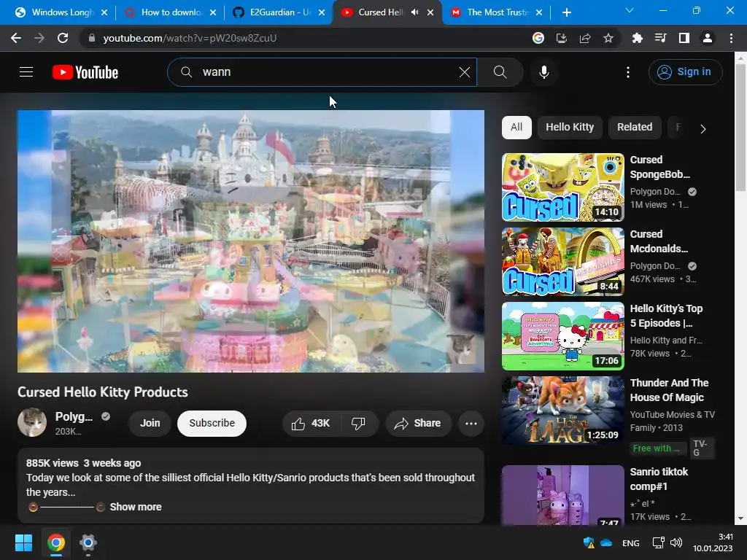Open tab search chevron
747x560 pixels.
(630, 10)
